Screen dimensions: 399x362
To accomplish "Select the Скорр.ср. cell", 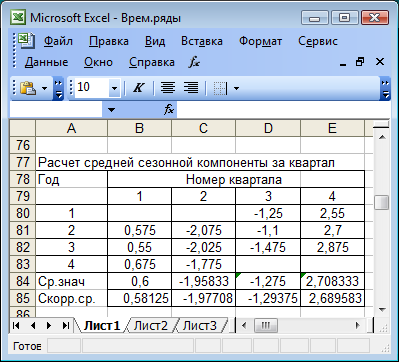I will point(71,298).
